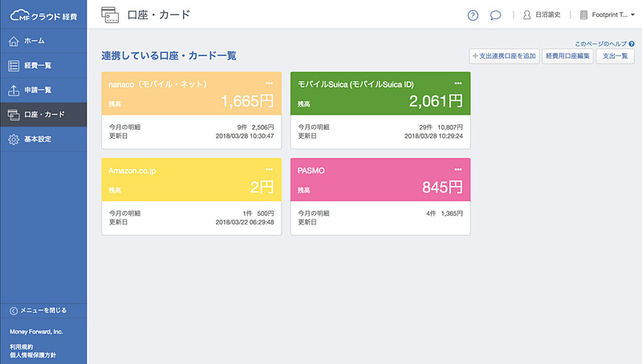Click Suica monthly details 29件 10,807円
This screenshot has height=364, width=642.
(441, 127)
